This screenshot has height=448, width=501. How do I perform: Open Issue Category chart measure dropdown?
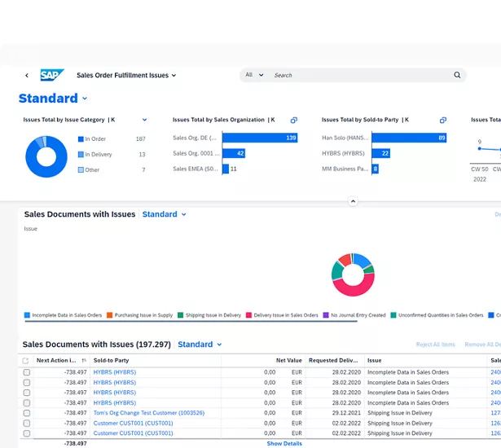click(x=145, y=120)
